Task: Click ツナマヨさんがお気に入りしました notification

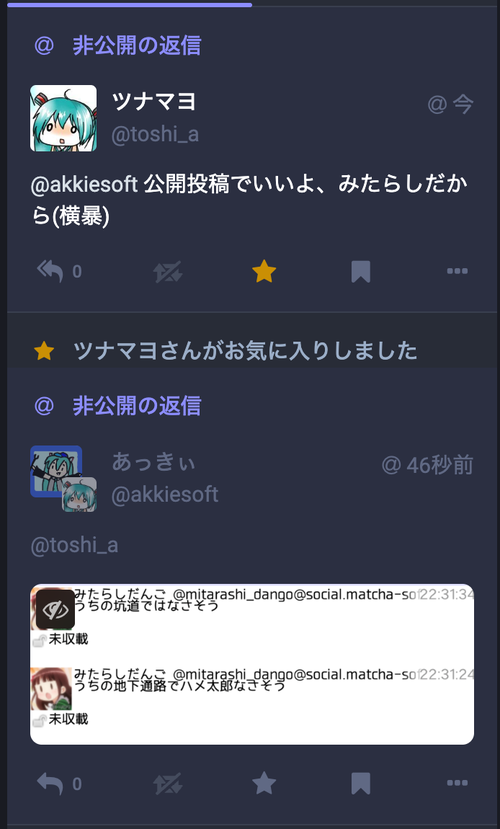Action: click(245, 351)
